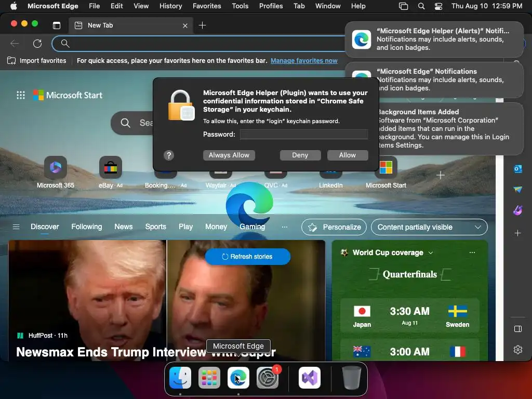Select the Money feed tab
This screenshot has width=532, height=399.
point(216,227)
